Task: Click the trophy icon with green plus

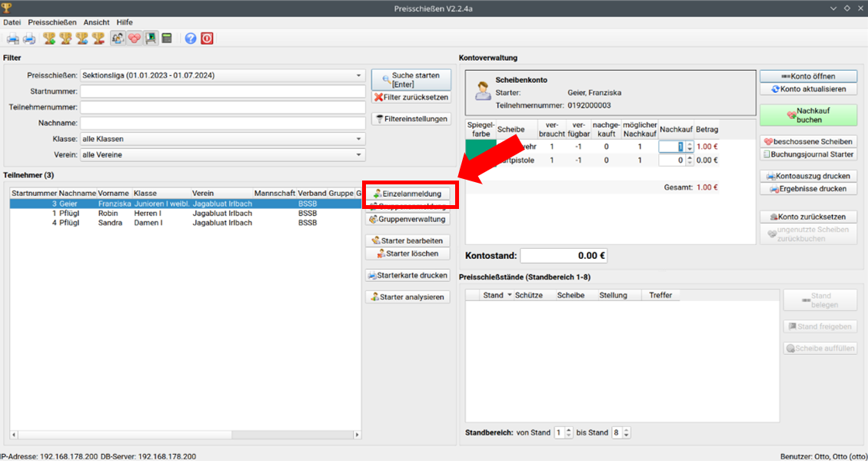Action: point(49,38)
